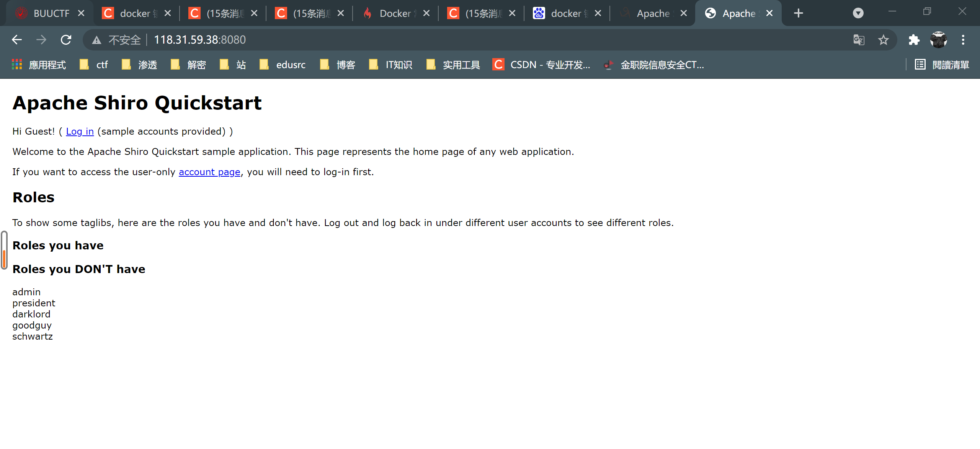Open the 解密 bookmark folder
980x449 pixels.
tap(188, 65)
